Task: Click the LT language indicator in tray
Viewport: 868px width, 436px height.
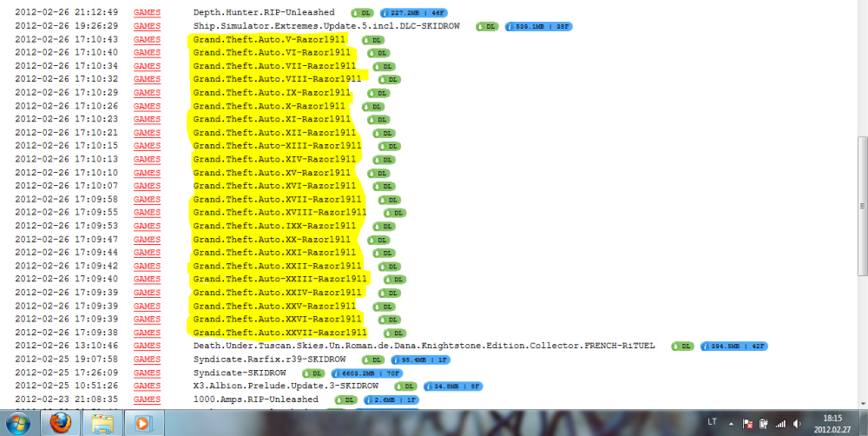Action: [712, 422]
